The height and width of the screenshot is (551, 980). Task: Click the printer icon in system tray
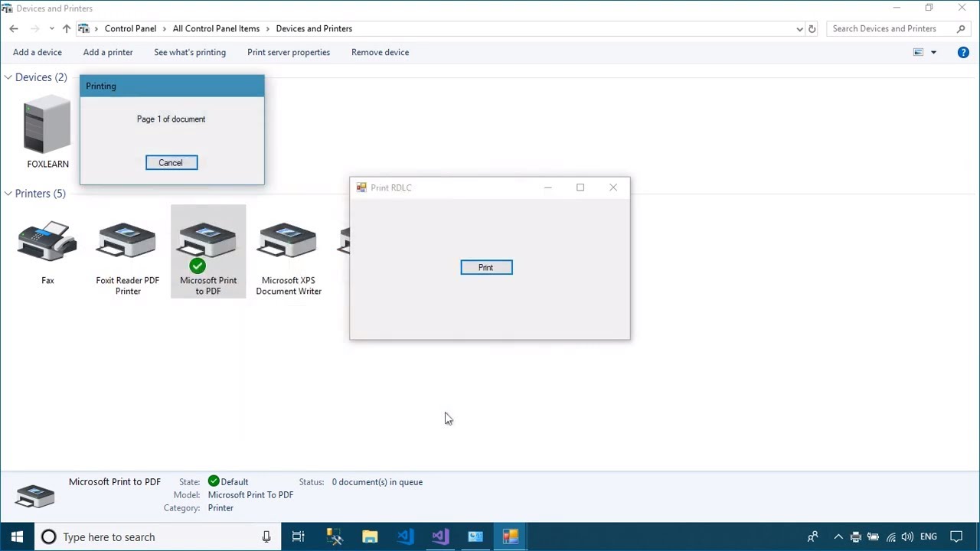pyautogui.click(x=856, y=536)
